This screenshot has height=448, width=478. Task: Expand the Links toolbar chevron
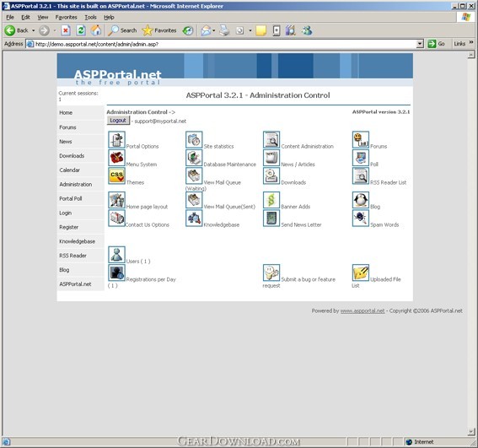(471, 42)
